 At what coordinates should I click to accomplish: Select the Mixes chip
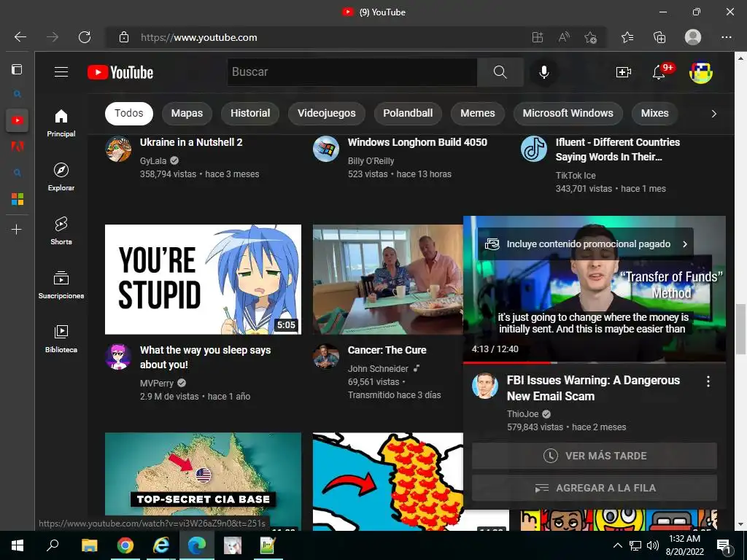(654, 113)
